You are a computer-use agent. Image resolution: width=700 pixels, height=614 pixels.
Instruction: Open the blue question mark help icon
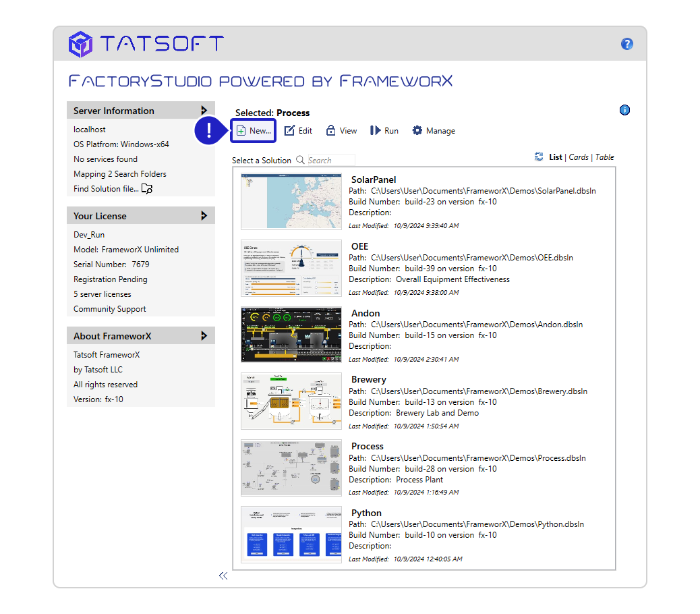point(626,44)
